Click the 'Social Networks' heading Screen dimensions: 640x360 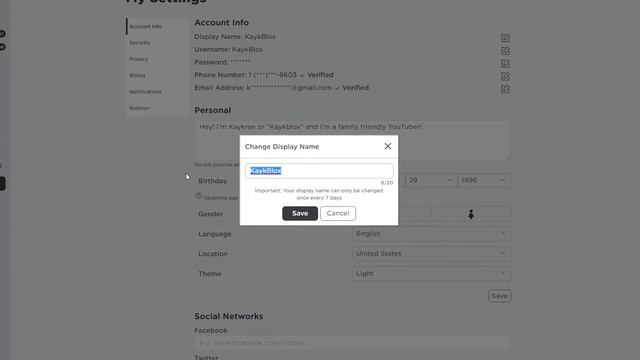pyautogui.click(x=229, y=316)
